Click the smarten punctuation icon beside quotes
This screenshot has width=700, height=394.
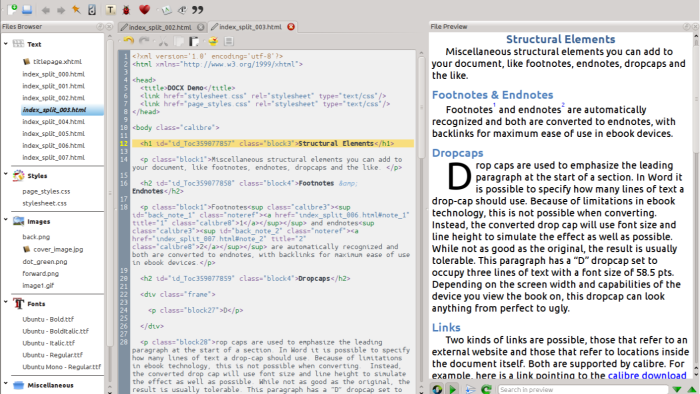pos(182,9)
